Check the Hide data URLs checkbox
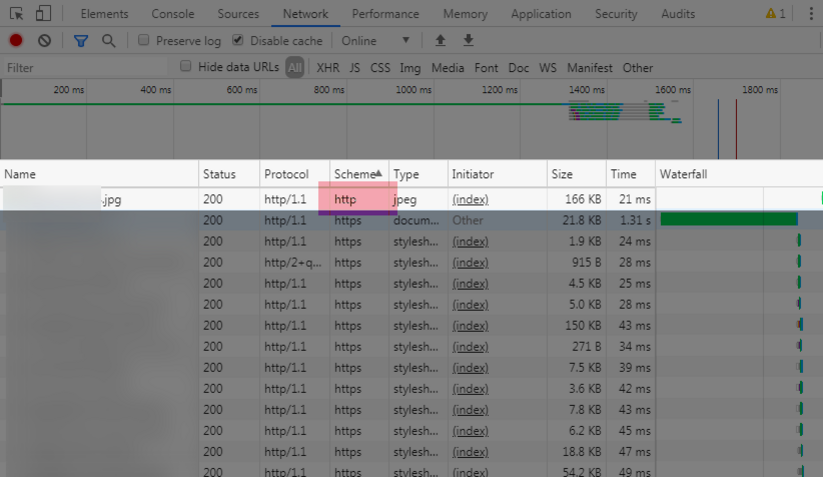Viewport: 823px width, 477px height. tap(185, 66)
